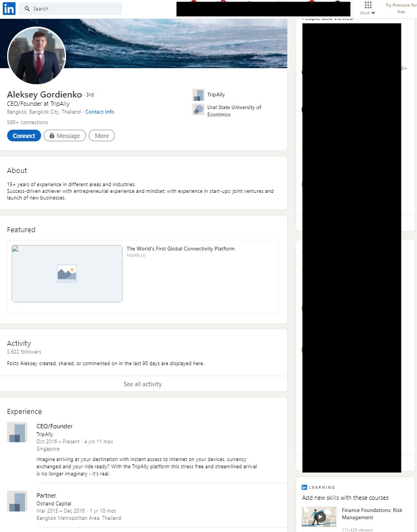417x532 pixels.
Task: Open Aleksey Gordienko's profile photo
Action: click(37, 56)
